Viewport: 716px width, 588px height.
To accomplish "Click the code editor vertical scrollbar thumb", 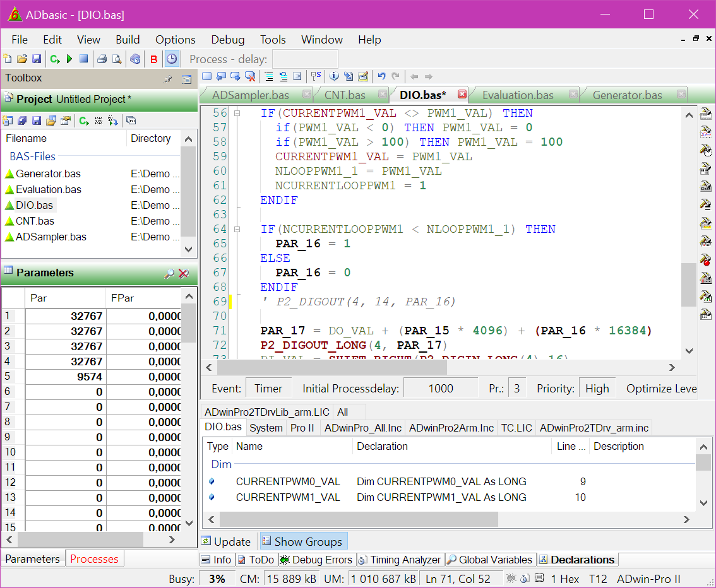I will pyautogui.click(x=689, y=285).
